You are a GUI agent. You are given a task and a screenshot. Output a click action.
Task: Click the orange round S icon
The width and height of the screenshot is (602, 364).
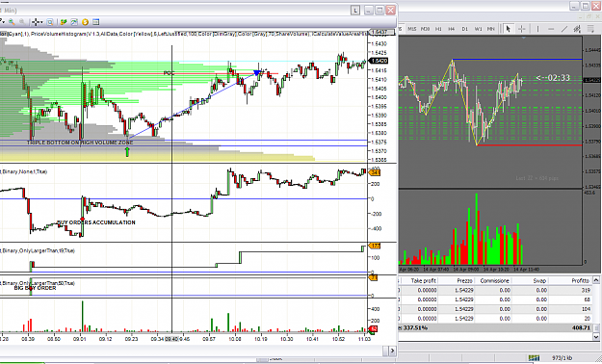pyautogui.click(x=85, y=22)
